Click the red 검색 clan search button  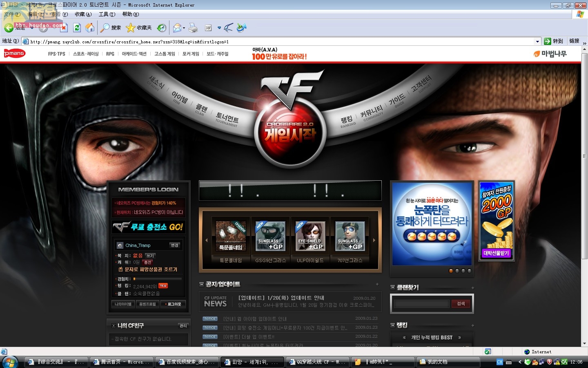(461, 304)
